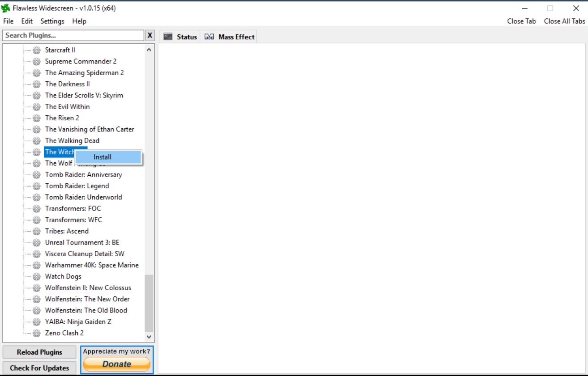Click the gear icon beside Tribes: Ascend

(37, 231)
